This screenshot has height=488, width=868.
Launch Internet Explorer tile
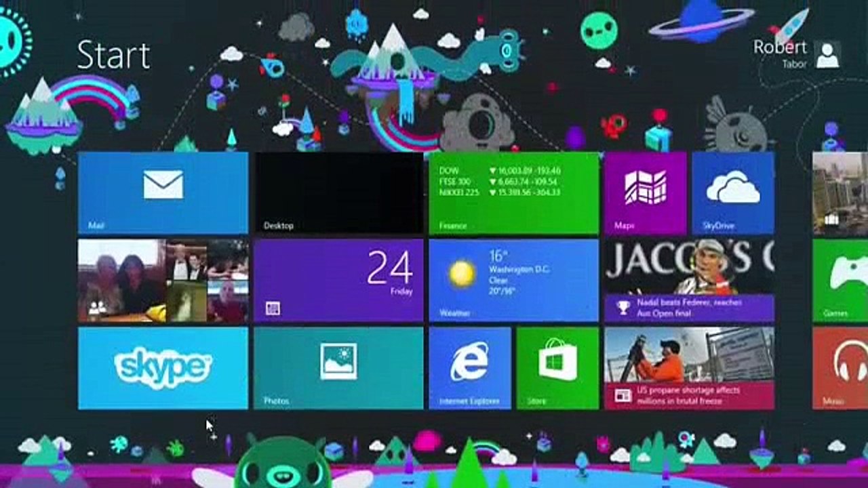(469, 368)
